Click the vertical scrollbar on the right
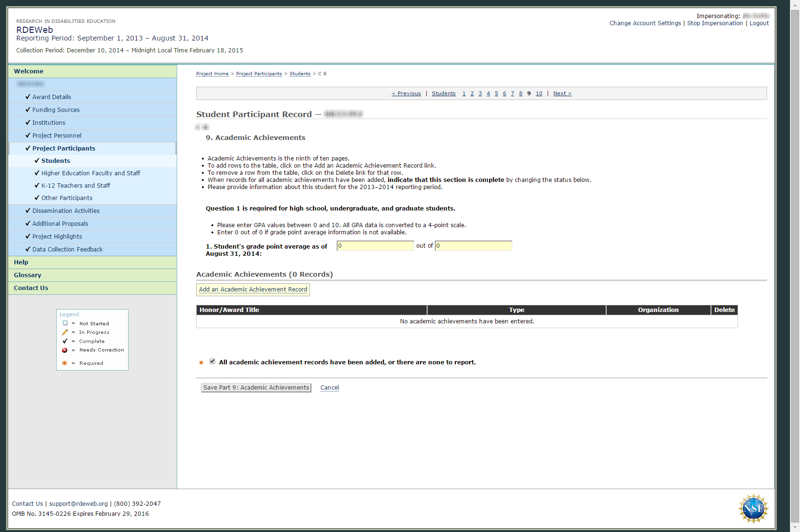Viewport: 800px width, 532px height. click(795, 266)
